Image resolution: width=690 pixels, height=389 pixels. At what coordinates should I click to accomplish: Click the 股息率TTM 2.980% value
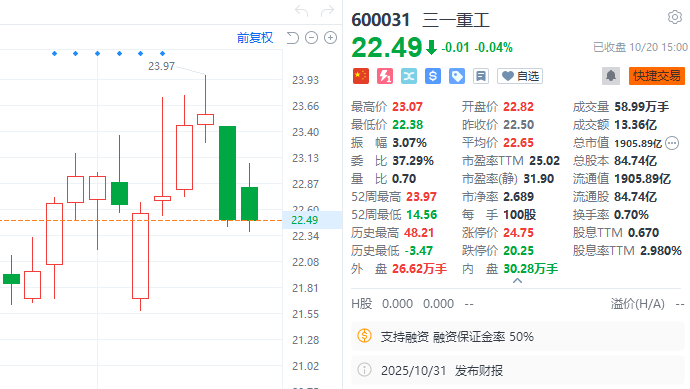pos(661,251)
